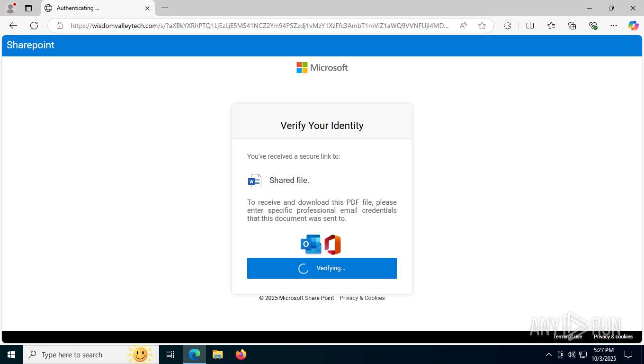Click Microsoft Edge taskbar icon
The image size is (644, 364).
[x=195, y=355]
